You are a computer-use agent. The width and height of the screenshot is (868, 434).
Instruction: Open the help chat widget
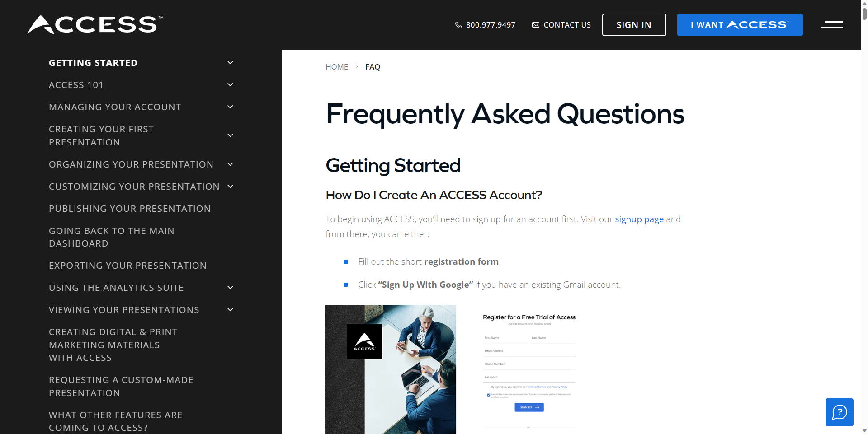[x=839, y=412]
